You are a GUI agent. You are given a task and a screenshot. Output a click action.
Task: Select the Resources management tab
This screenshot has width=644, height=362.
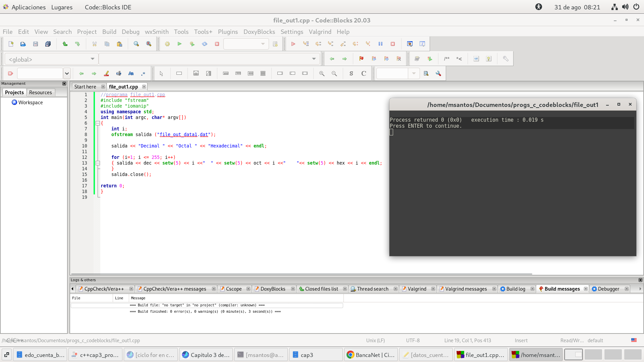point(40,93)
